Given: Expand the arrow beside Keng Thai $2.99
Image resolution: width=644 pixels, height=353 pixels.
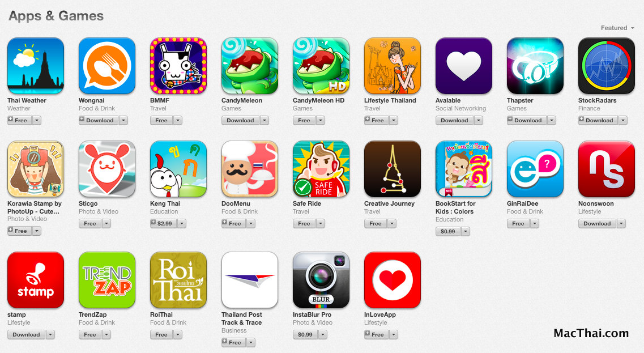Looking at the screenshot, I should tap(182, 224).
